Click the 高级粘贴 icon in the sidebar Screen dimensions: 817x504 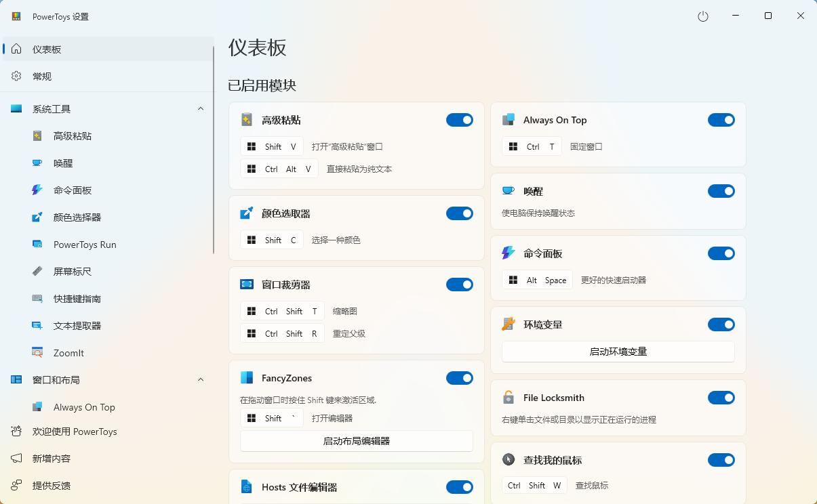(x=37, y=136)
